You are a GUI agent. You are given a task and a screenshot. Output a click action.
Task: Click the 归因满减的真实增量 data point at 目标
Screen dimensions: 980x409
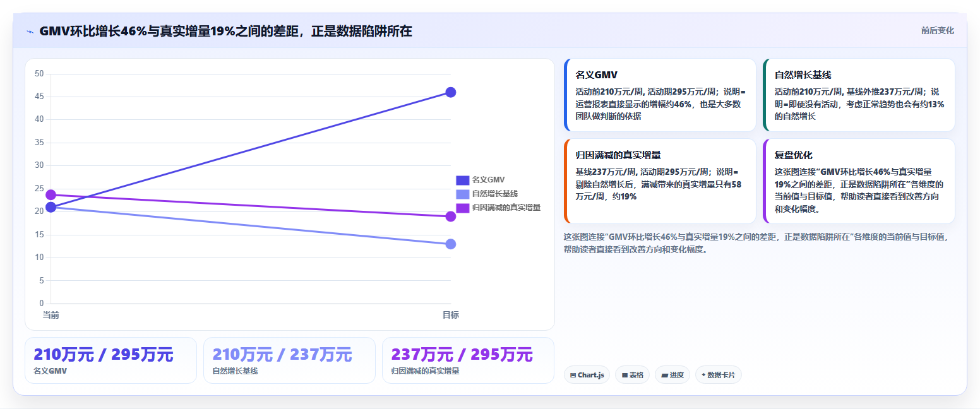pos(451,216)
